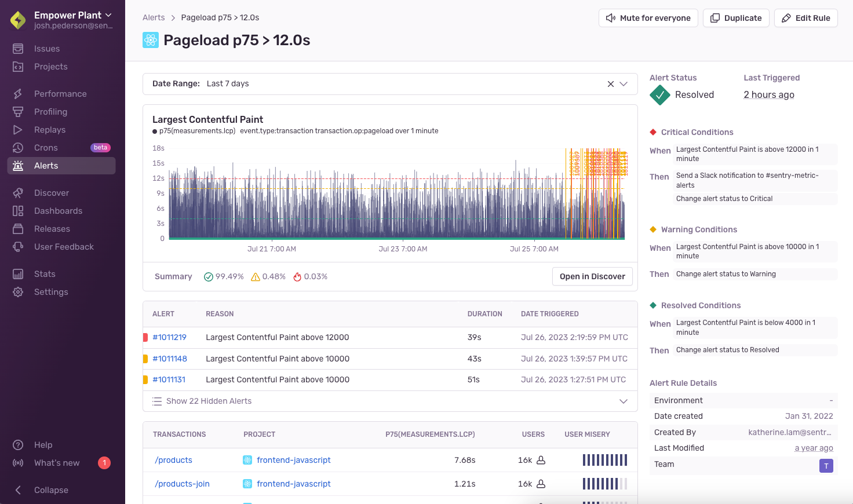Open the Settings gear icon in sidebar
Image resolution: width=853 pixels, height=504 pixels.
point(18,292)
